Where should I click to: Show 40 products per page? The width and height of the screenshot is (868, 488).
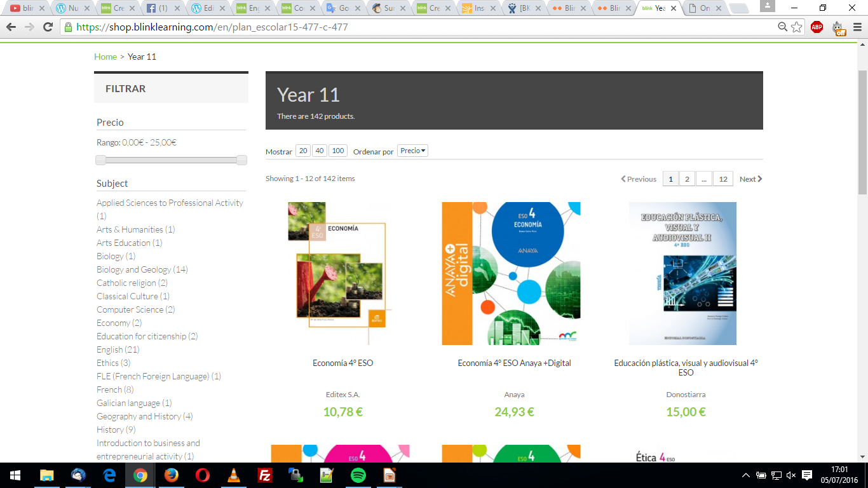[320, 151]
